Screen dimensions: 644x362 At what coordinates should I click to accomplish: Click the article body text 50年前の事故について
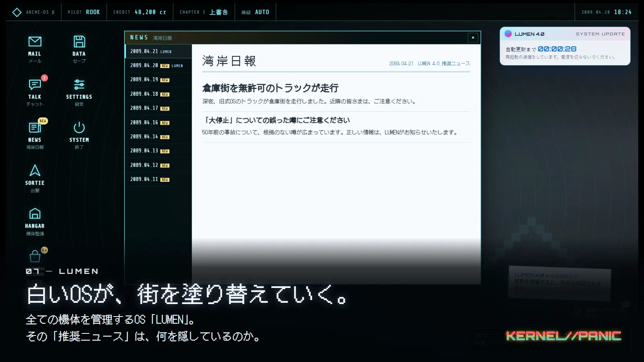330,132
